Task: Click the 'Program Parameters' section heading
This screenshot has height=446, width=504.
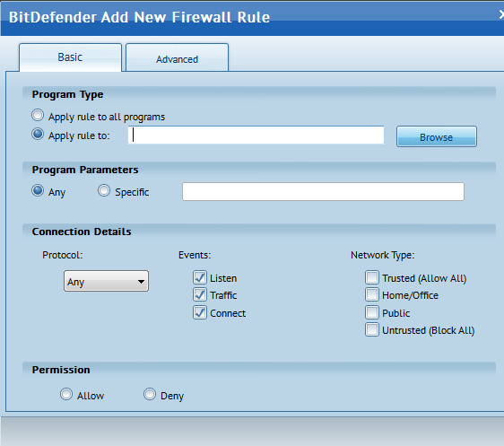Action: pos(85,170)
